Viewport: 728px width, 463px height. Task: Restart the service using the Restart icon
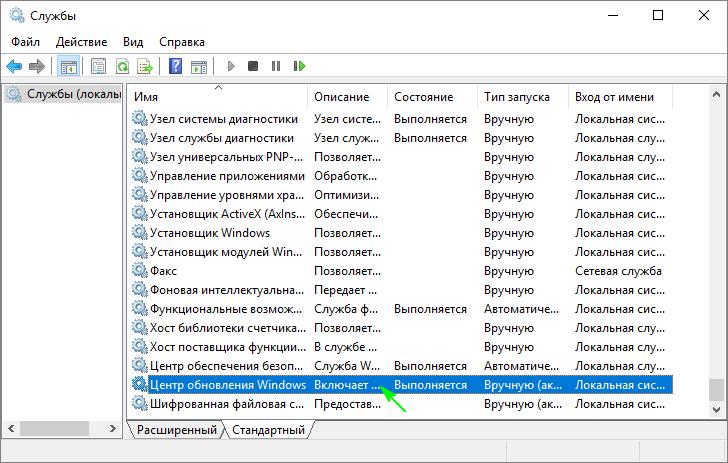point(299,67)
